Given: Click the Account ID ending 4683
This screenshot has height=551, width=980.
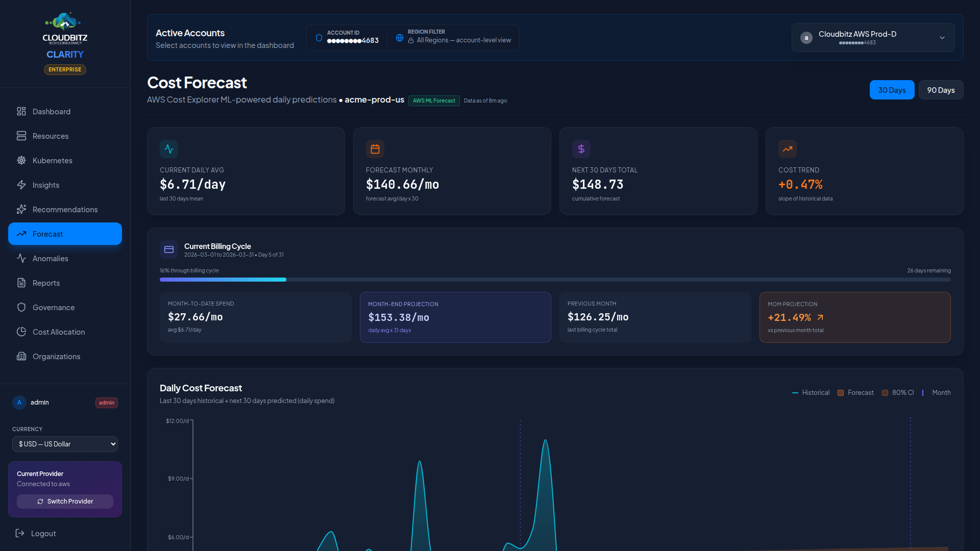Looking at the screenshot, I should pos(353,40).
